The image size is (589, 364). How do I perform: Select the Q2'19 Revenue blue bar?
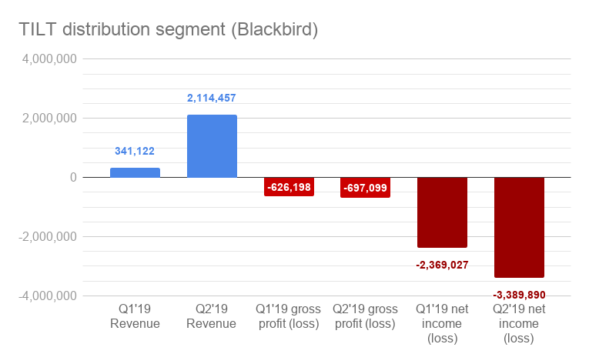[x=212, y=146]
